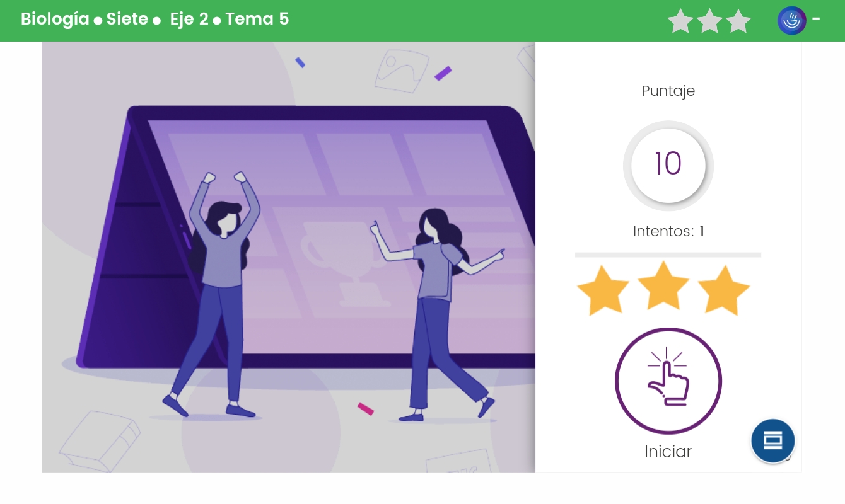Expand the dash beside the avatar
The image size is (845, 504).
816,19
